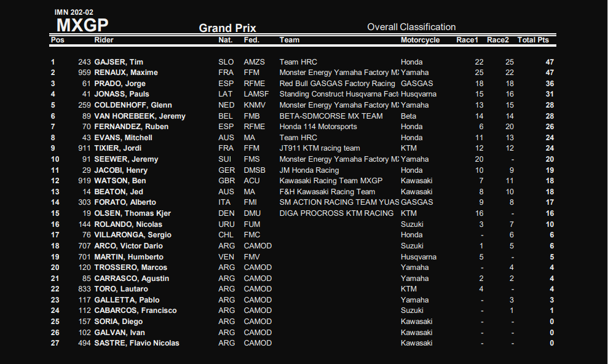The height and width of the screenshot is (364, 608).
Task: Click DIGA PROCROSS KTM RACING team
Action: (x=336, y=213)
